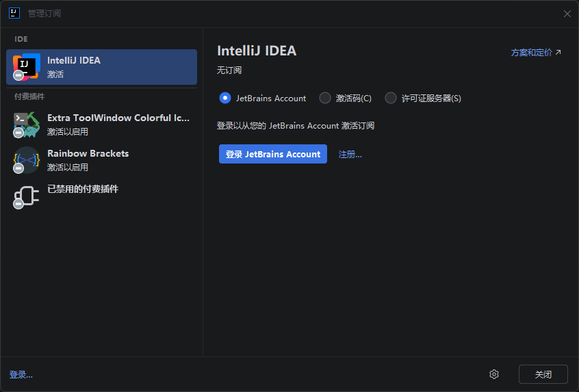
Task: Click the IJ logo in title bar
Action: pos(14,13)
